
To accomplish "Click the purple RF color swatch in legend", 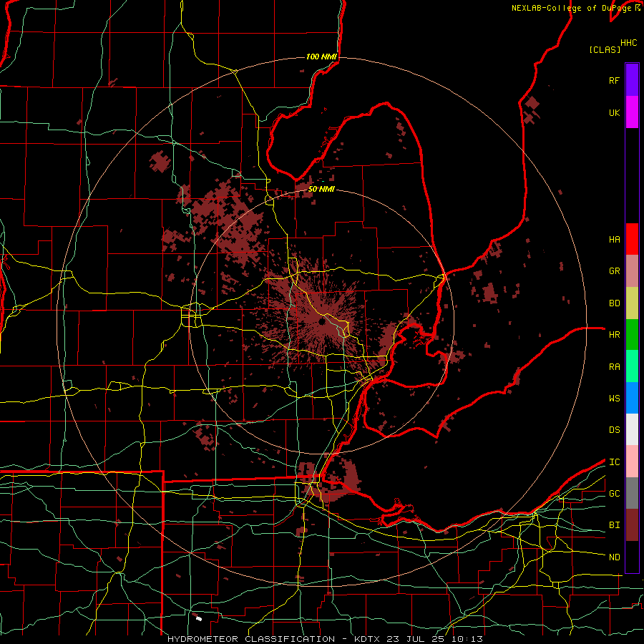I will (x=632, y=80).
